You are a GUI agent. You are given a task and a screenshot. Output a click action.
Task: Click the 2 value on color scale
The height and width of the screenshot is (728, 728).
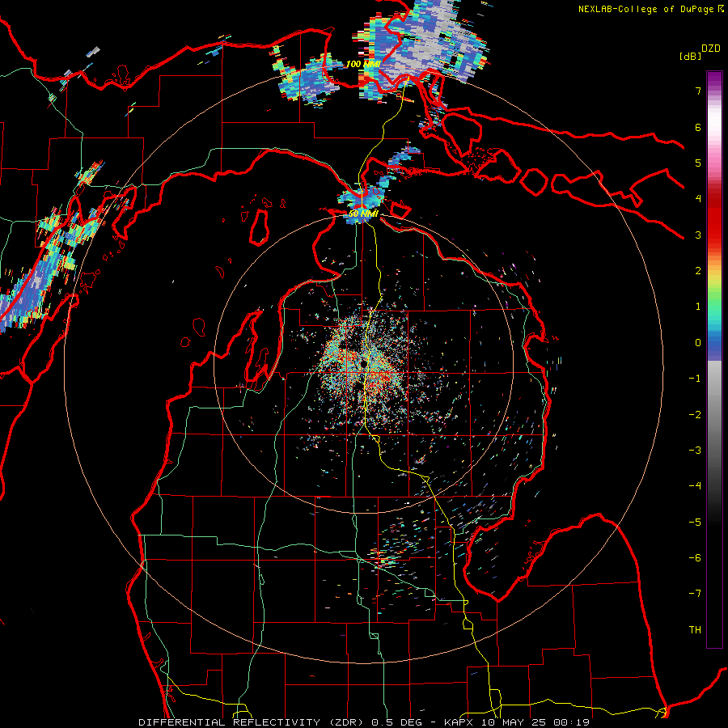tap(698, 271)
